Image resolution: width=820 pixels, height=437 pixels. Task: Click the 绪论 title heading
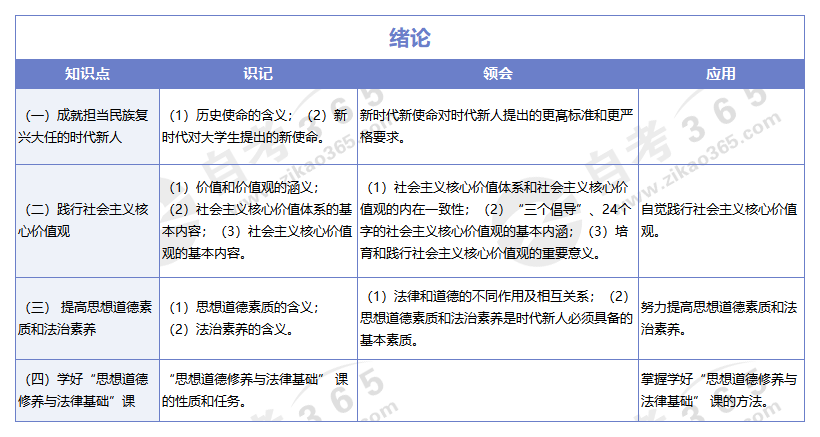[409, 38]
